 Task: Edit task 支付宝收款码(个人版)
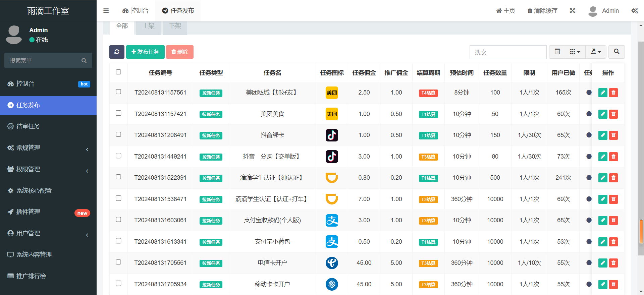tap(603, 221)
